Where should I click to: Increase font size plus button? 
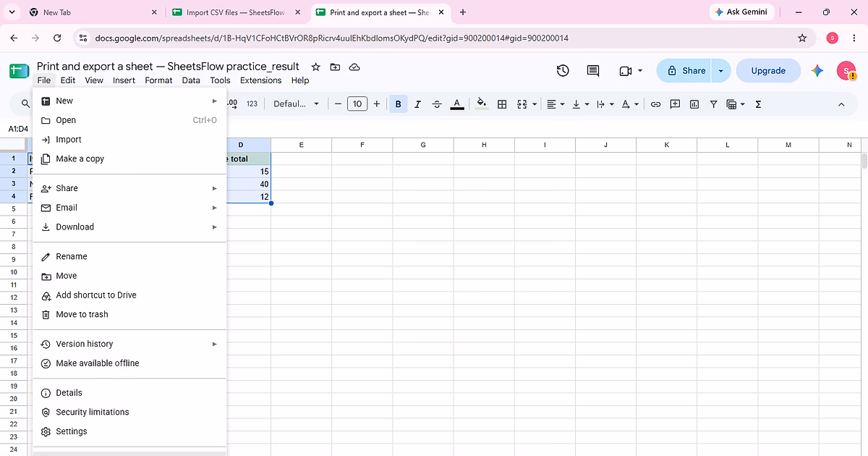[376, 104]
